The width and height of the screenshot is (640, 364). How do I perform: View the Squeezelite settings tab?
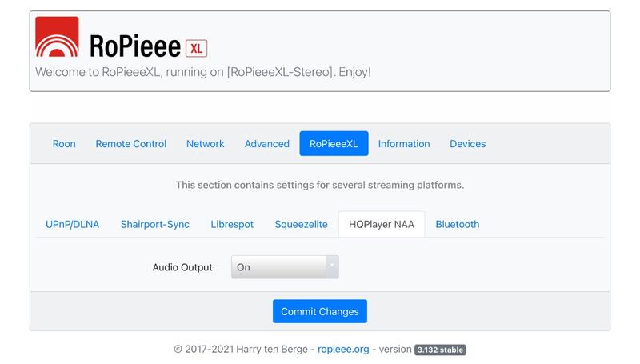pyautogui.click(x=301, y=225)
